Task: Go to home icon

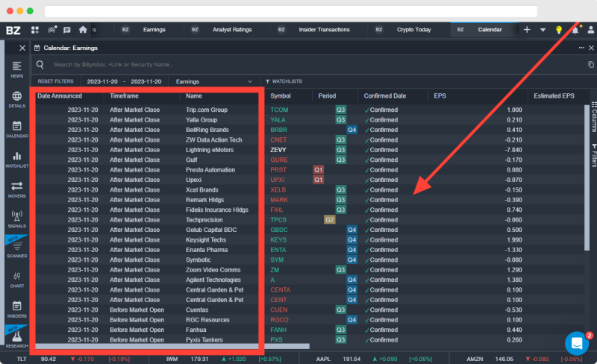Action: click(83, 30)
